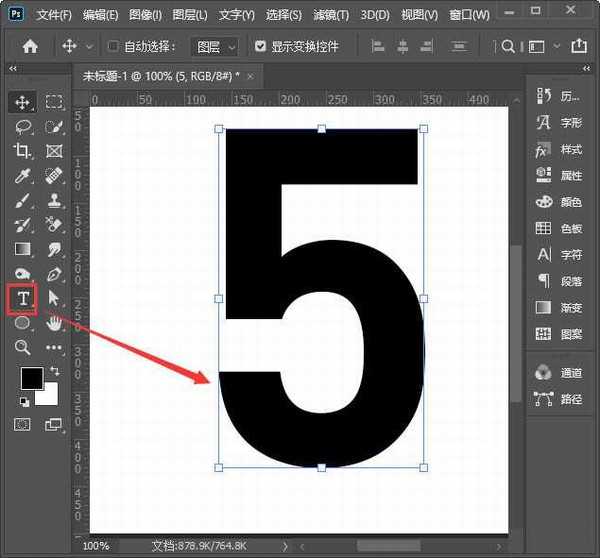Viewport: 600px width, 558px height.
Task: Uncheck 显示变换控件 show transform controls
Action: coord(261,46)
